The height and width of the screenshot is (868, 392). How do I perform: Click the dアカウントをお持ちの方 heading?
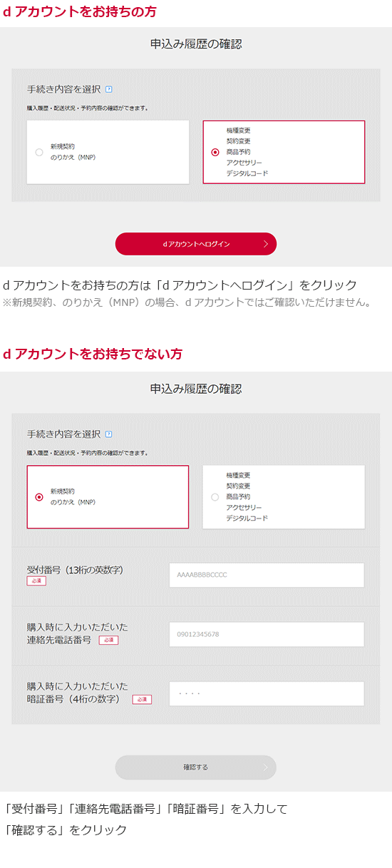80,11
